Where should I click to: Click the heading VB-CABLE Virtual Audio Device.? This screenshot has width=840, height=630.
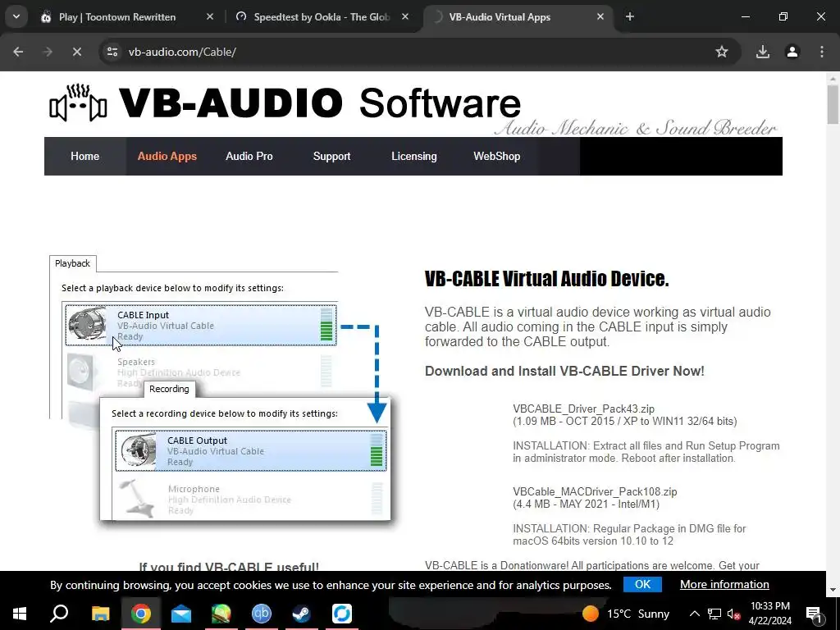point(546,279)
